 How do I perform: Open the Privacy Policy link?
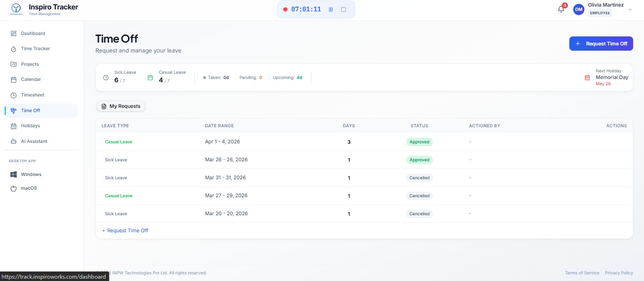[618, 273]
